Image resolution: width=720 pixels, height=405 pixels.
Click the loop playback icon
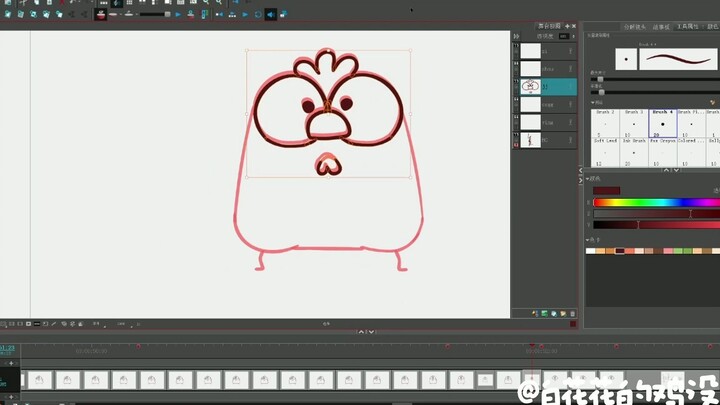[x=258, y=15]
